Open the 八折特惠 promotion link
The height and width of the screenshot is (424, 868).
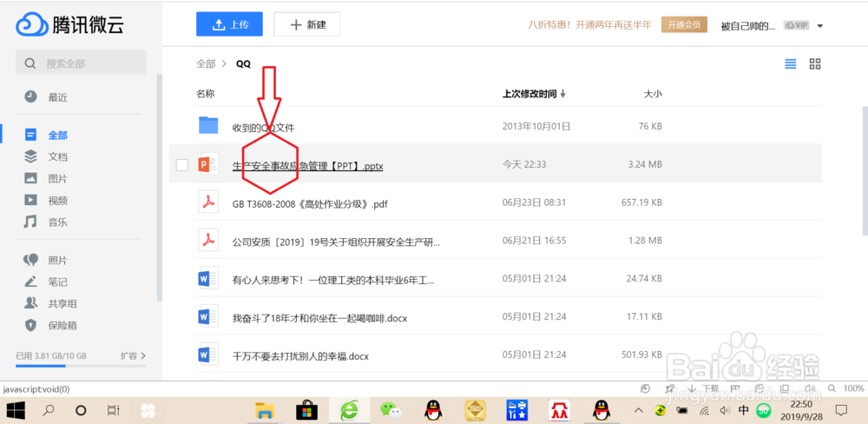pos(589,25)
